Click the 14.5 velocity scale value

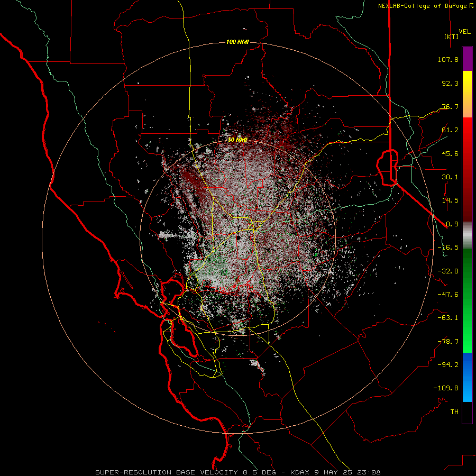pos(450,200)
